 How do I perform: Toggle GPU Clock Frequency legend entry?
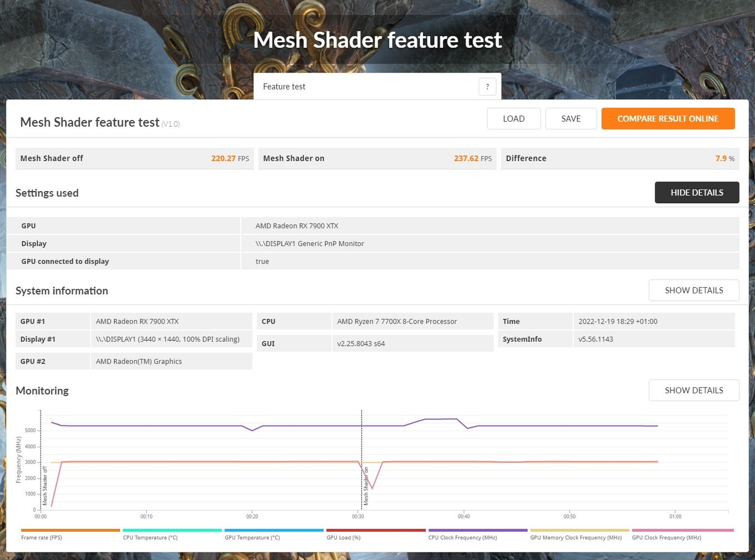coord(683,534)
